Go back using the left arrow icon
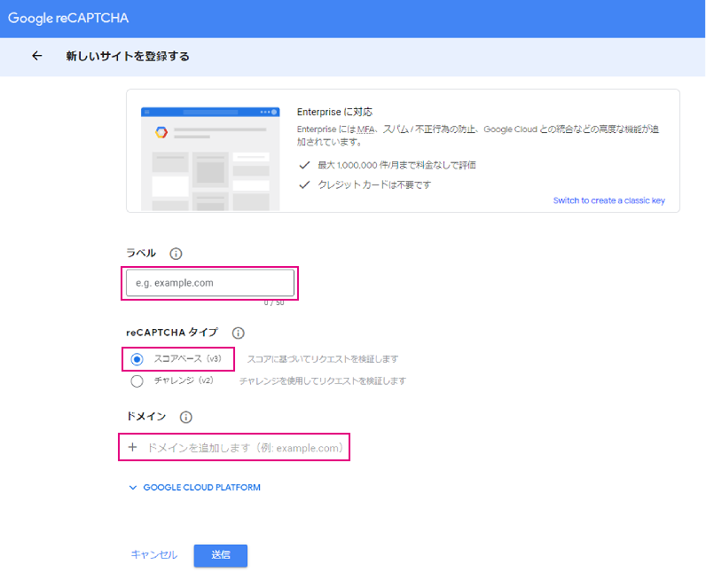 [x=37, y=56]
